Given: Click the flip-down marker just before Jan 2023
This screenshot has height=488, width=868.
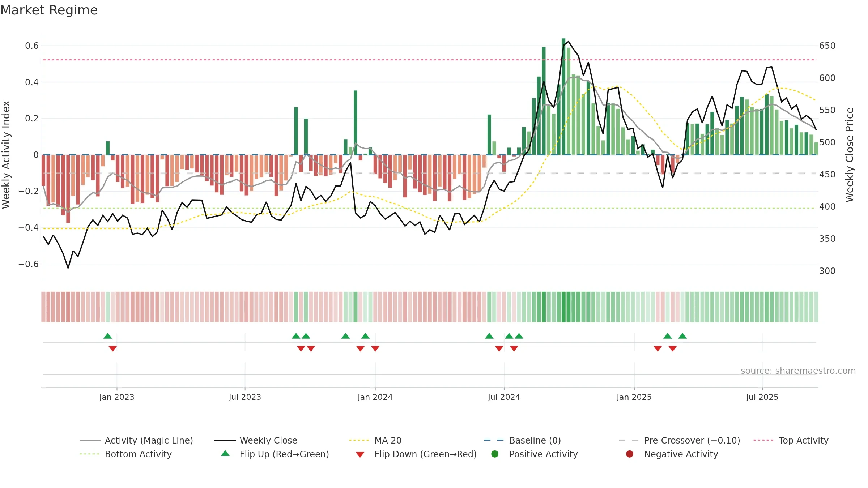Looking at the screenshot, I should 113,348.
